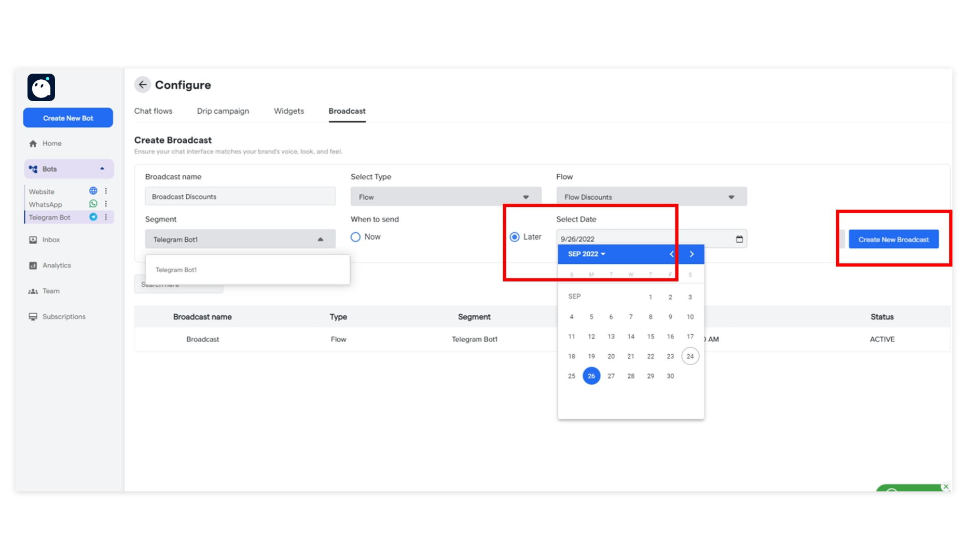Click the Broadcast name input field

pos(240,197)
